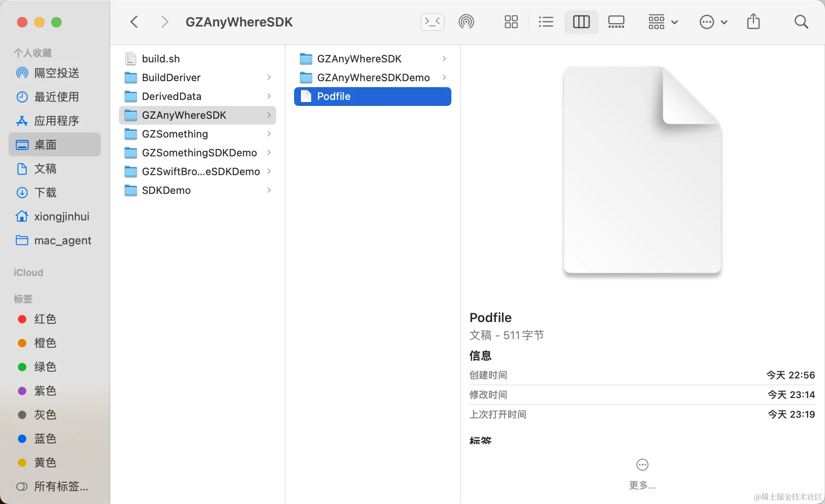Select Recents in the sidebar
825x504 pixels.
[56, 97]
